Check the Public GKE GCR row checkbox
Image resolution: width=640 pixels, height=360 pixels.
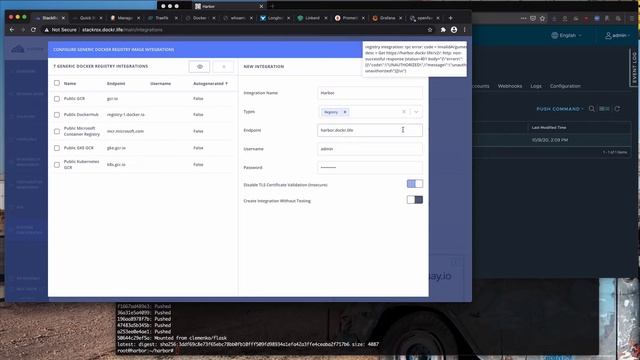click(57, 148)
